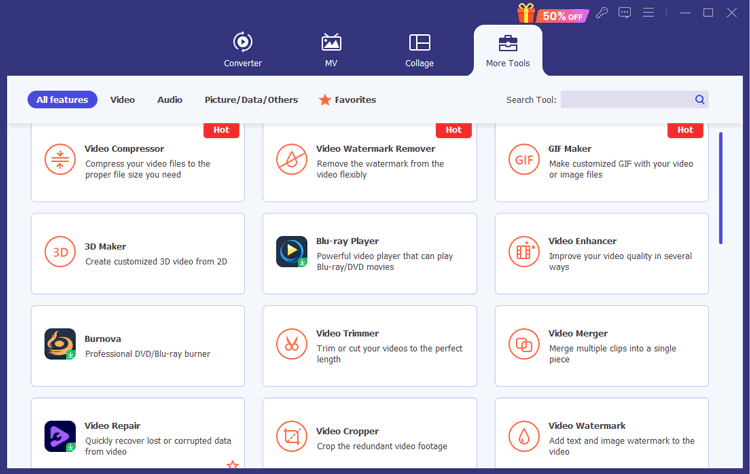Open the Blu-ray Player app icon
The height and width of the screenshot is (474, 750).
[x=291, y=252]
